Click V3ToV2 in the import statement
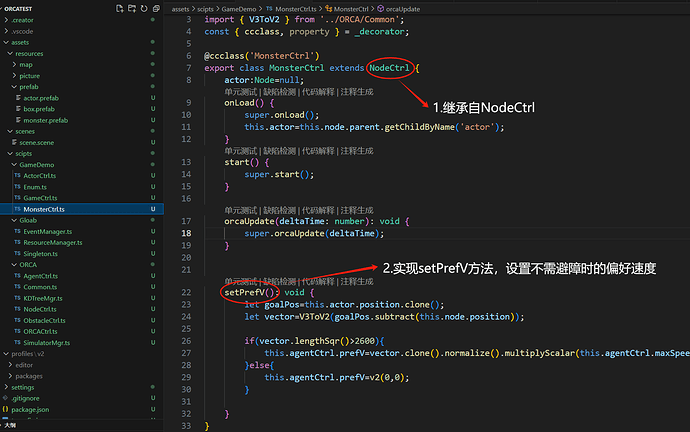This screenshot has height=432, width=690. (264, 19)
